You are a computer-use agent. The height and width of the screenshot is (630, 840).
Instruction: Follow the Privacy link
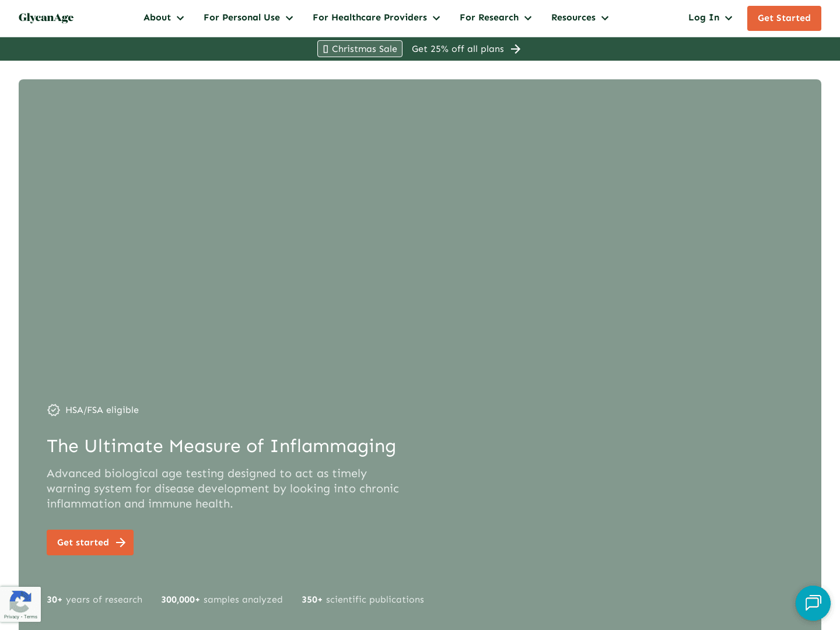pos(11,617)
